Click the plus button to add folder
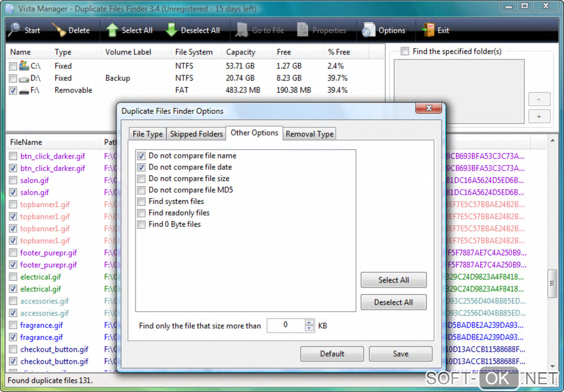 click(539, 117)
